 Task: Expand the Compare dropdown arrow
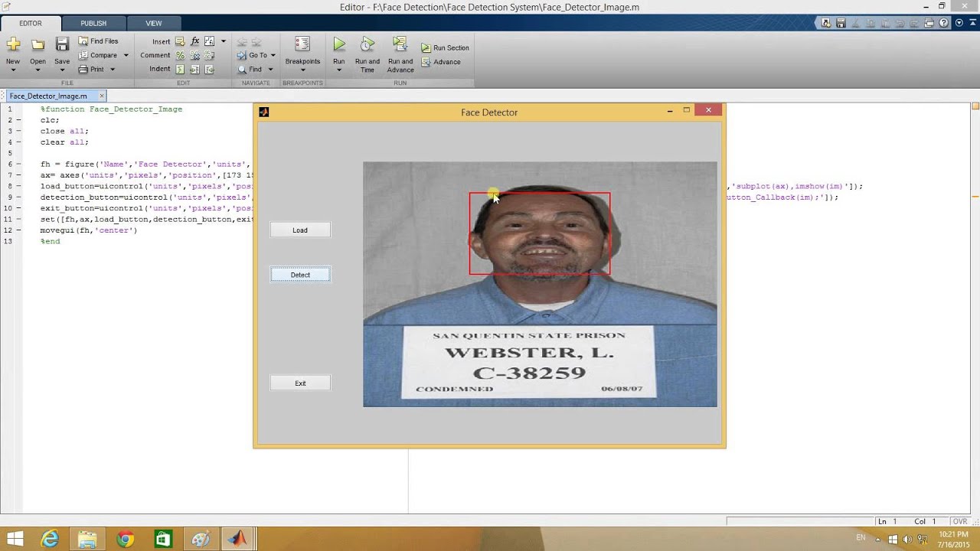point(126,55)
